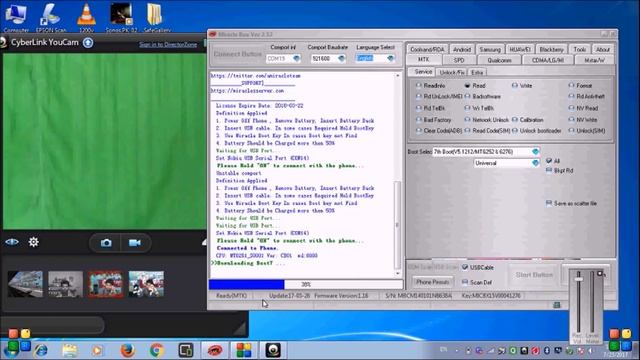Viewport: 640px width, 360px height.
Task: Open Internet Explorer from the taskbar
Action: [x=40, y=350]
